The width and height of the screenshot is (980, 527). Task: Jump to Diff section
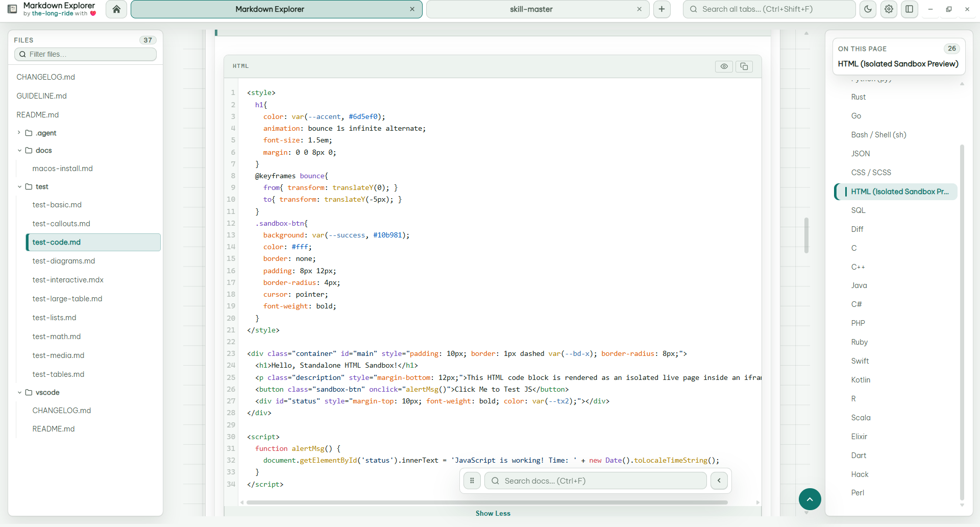tap(857, 229)
